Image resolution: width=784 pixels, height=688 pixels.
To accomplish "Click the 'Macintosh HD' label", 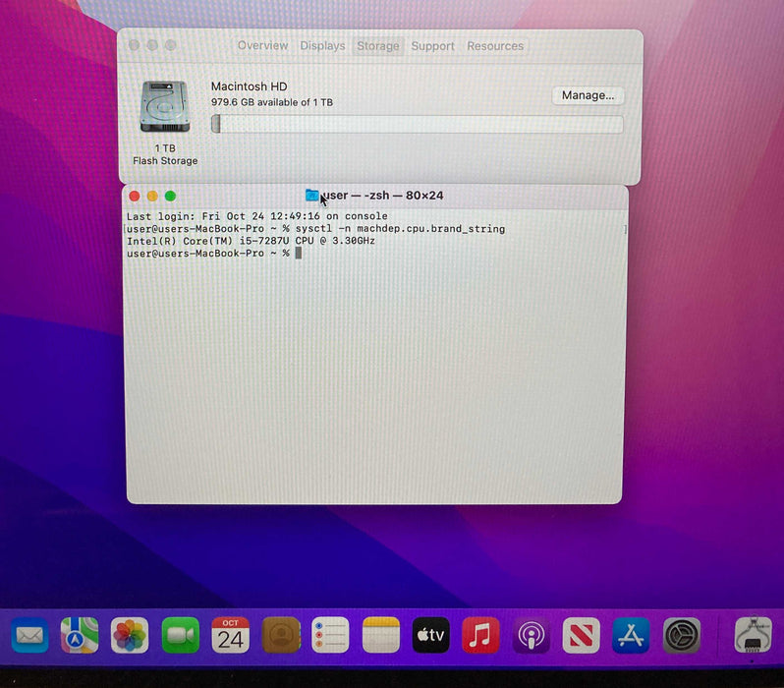I will click(x=249, y=86).
